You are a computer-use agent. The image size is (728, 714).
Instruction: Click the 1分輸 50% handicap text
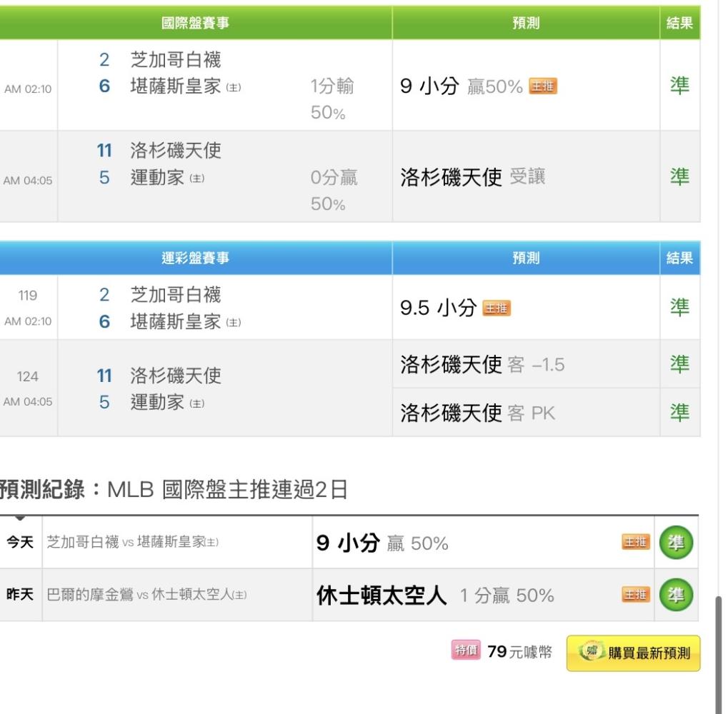332,99
